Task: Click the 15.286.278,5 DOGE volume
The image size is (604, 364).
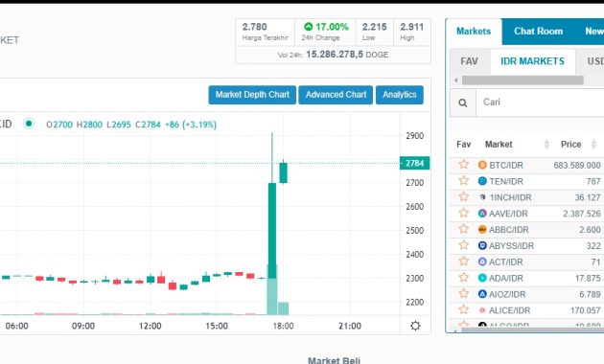Action: (347, 55)
